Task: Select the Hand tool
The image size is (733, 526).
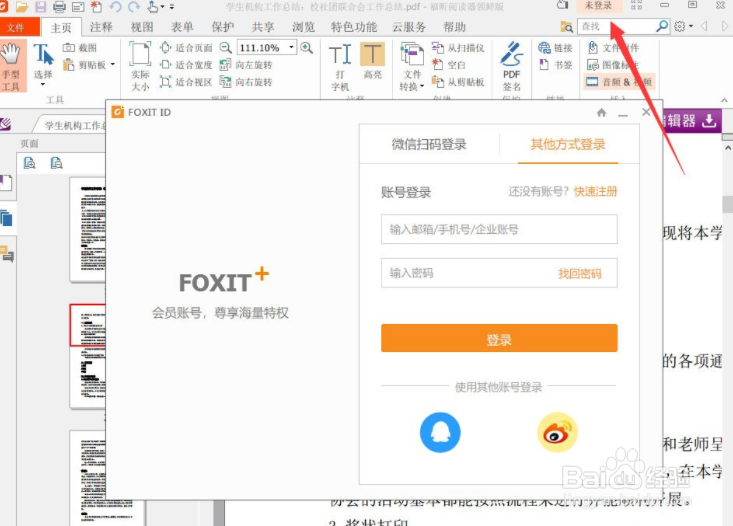Action: (x=12, y=66)
